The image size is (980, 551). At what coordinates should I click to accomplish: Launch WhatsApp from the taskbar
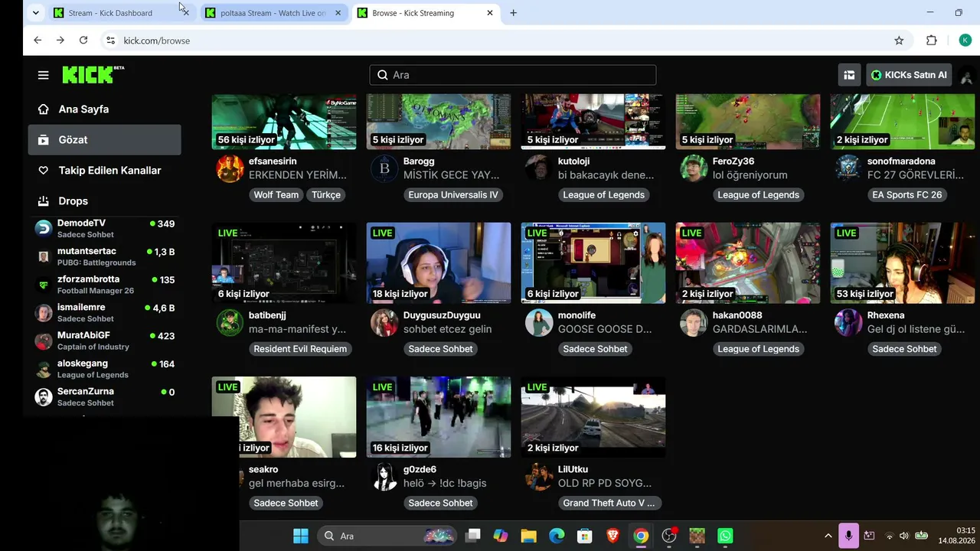point(725,536)
